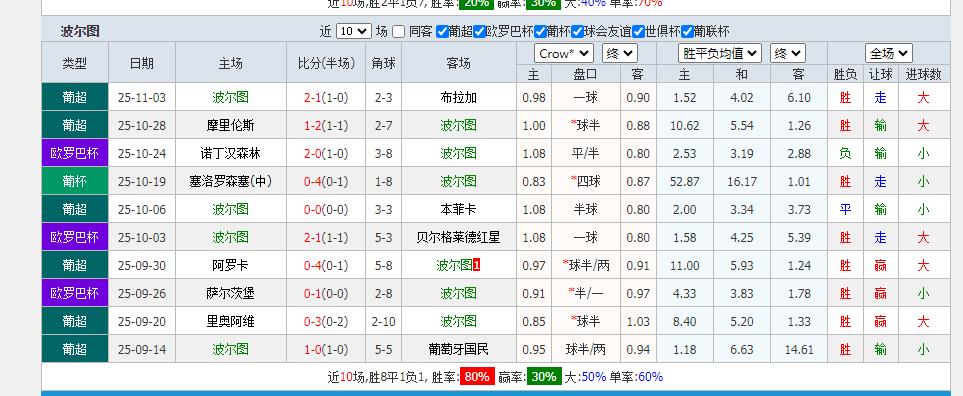Click the 52.87 home odds value
Viewport: 963px width, 396px height.
coord(685,182)
